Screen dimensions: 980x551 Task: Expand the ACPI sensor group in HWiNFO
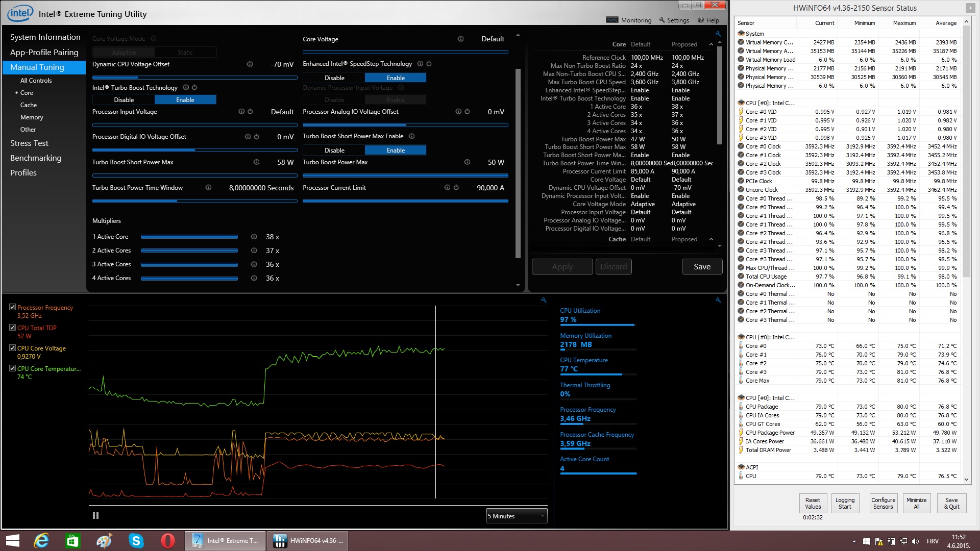point(741,467)
